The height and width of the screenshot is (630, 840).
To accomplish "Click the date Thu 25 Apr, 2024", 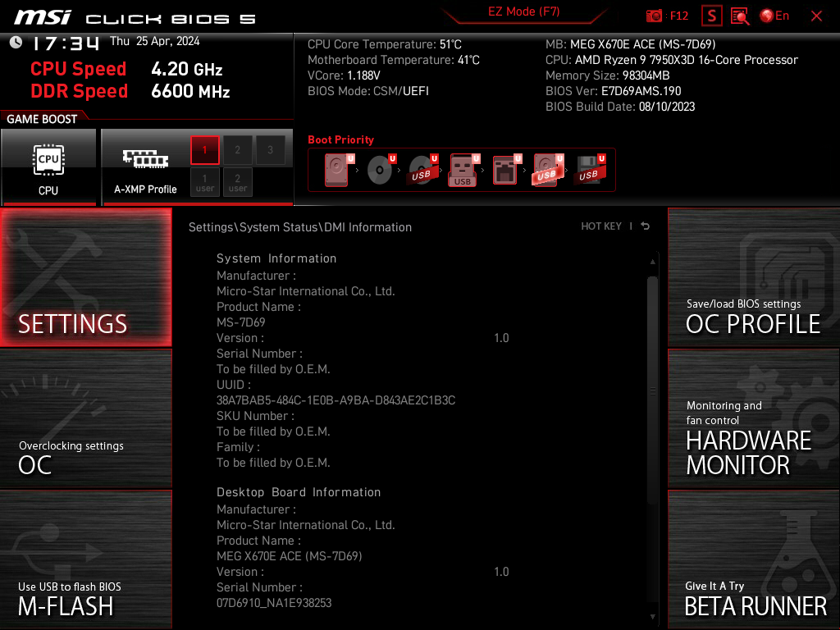I will (154, 41).
